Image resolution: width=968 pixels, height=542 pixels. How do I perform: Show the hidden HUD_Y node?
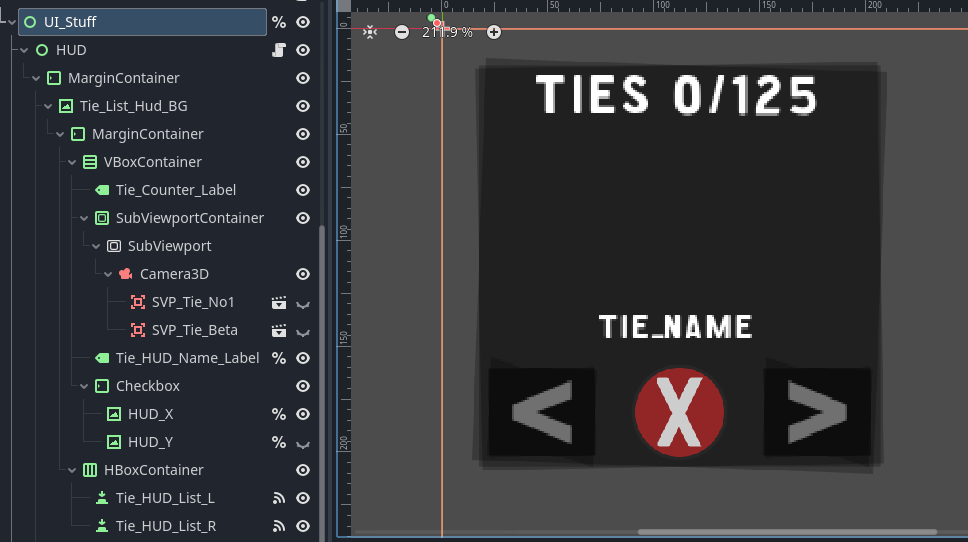[x=303, y=442]
